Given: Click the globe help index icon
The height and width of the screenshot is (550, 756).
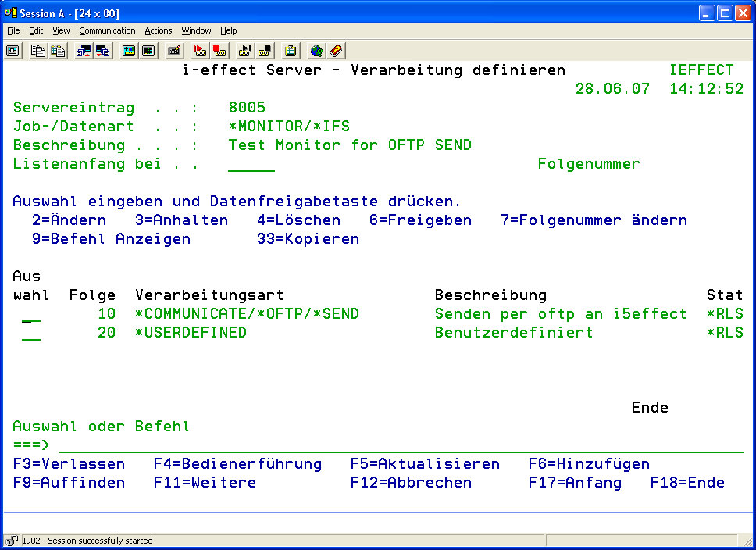Looking at the screenshot, I should tap(316, 51).
